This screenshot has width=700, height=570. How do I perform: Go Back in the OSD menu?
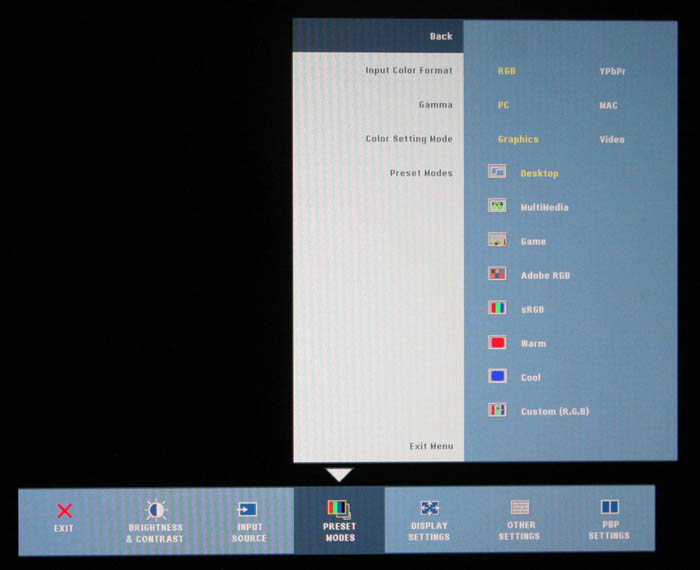378,36
